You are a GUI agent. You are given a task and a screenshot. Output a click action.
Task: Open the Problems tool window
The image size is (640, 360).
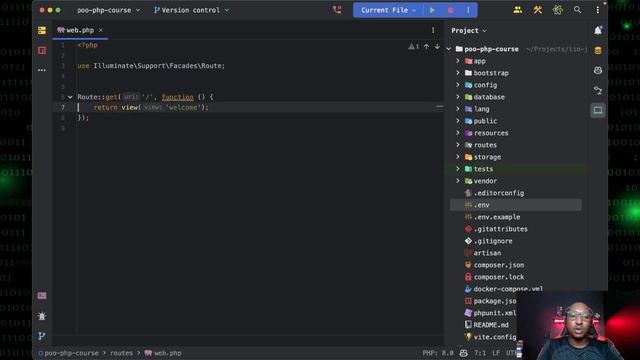click(42, 316)
